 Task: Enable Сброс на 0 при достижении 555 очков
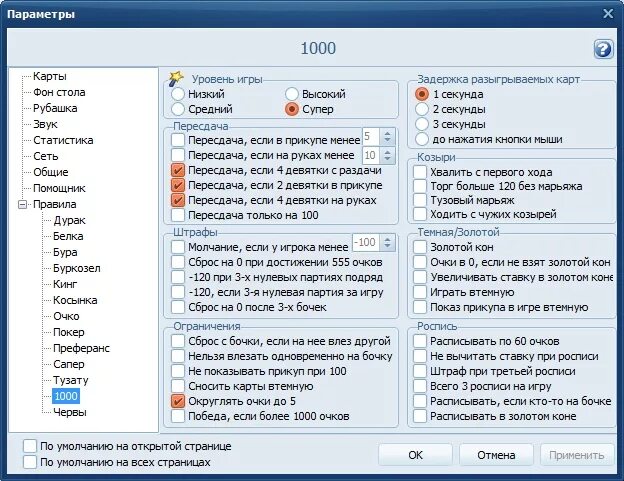178,262
